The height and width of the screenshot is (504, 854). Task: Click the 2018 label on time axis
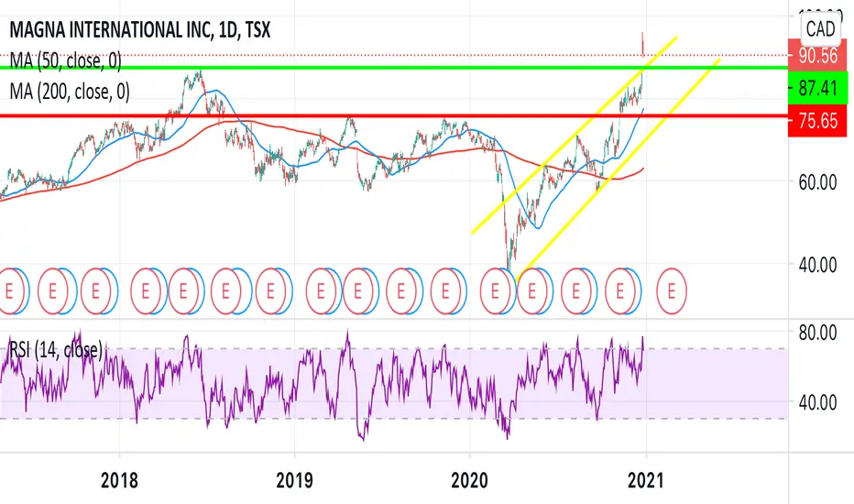119,480
